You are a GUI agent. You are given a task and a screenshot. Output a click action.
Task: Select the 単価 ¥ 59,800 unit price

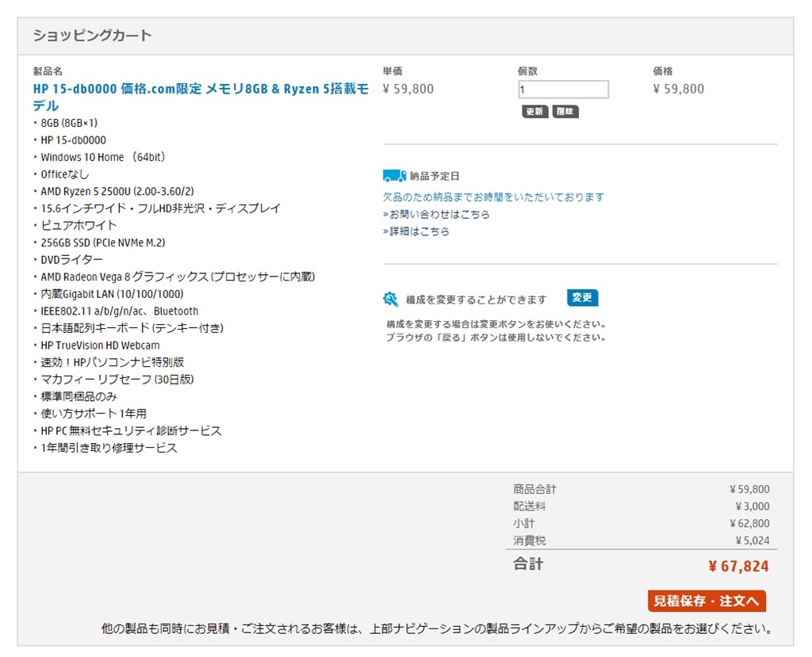point(408,89)
